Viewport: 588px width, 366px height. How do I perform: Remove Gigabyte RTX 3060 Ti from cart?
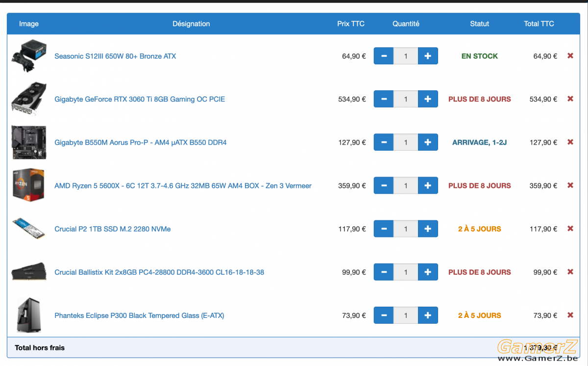click(570, 99)
